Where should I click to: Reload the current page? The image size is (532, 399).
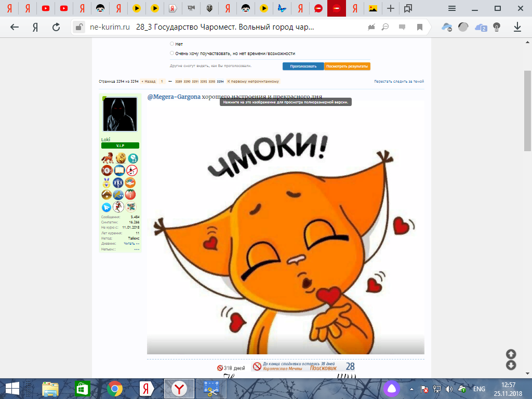[x=56, y=27]
